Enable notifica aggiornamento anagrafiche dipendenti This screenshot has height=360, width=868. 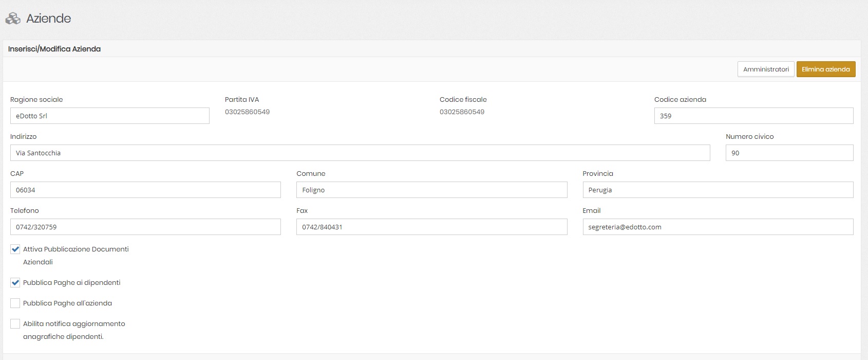point(15,324)
